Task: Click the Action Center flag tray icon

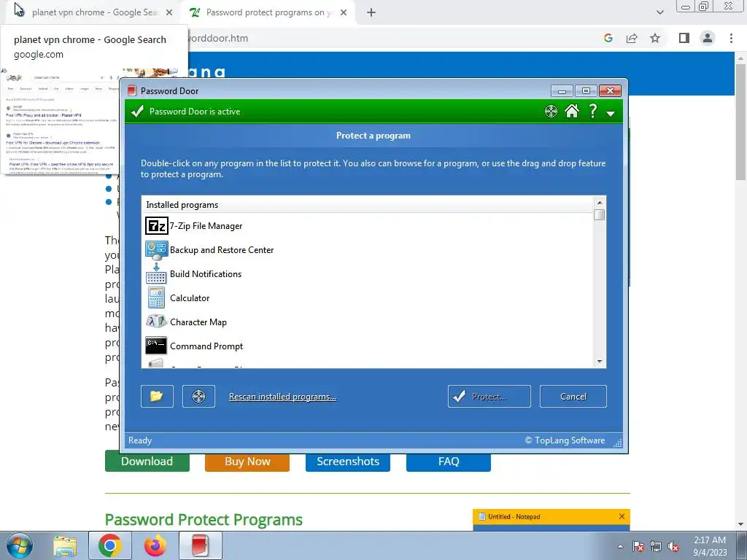Action: [638, 546]
